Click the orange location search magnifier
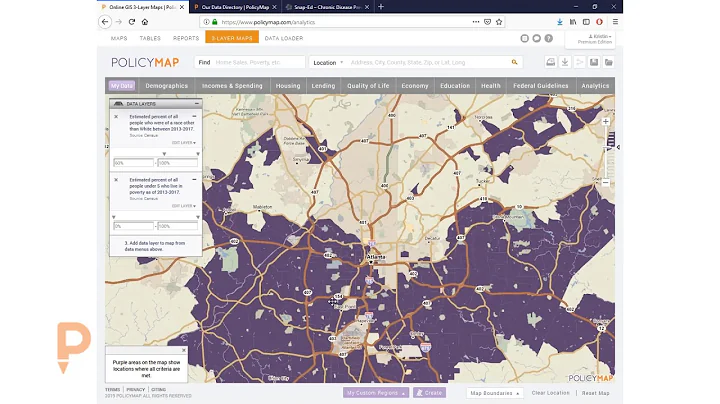The image size is (720, 404). click(x=514, y=62)
